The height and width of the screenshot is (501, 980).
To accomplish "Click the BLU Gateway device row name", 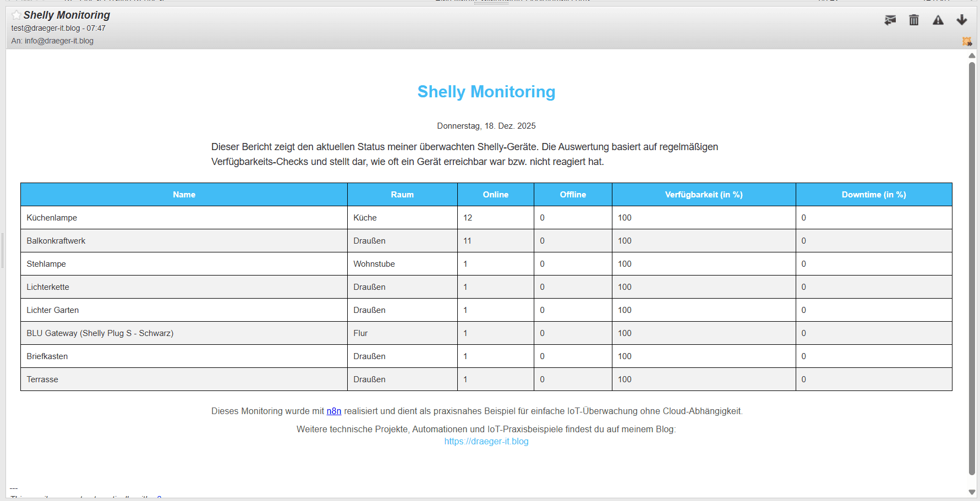I will point(100,333).
